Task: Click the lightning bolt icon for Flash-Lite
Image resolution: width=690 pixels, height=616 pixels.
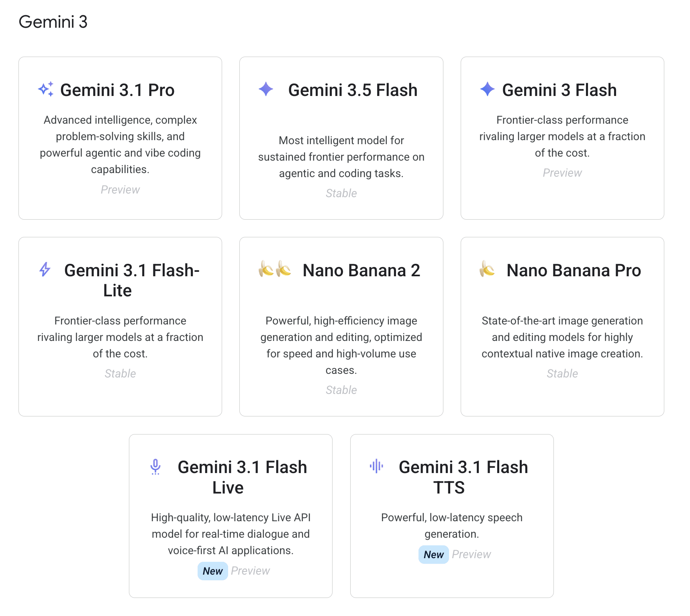Action: pyautogui.click(x=45, y=269)
